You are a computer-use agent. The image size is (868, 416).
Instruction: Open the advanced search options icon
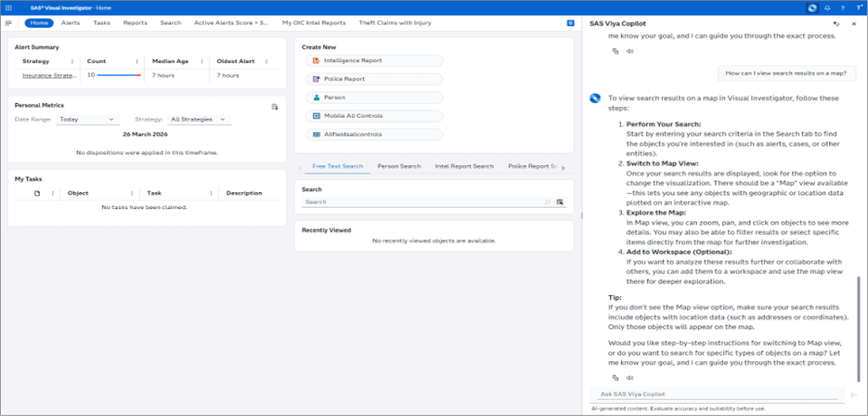pos(560,202)
